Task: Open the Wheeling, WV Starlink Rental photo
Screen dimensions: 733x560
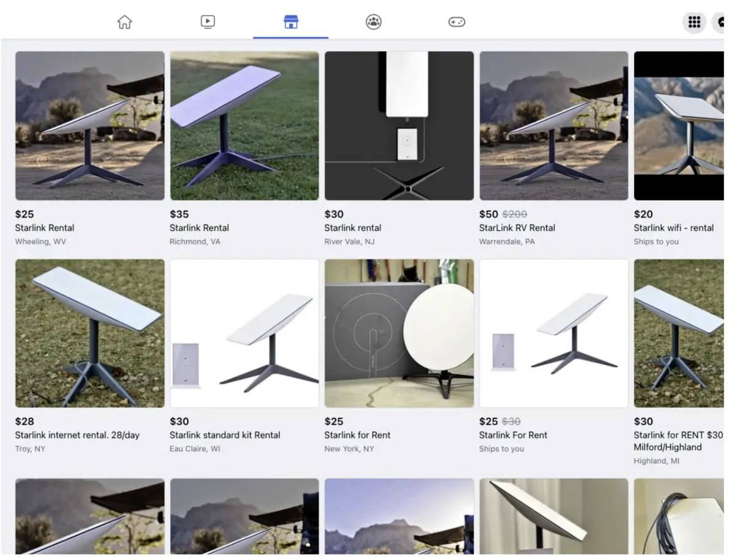Action: pyautogui.click(x=90, y=126)
